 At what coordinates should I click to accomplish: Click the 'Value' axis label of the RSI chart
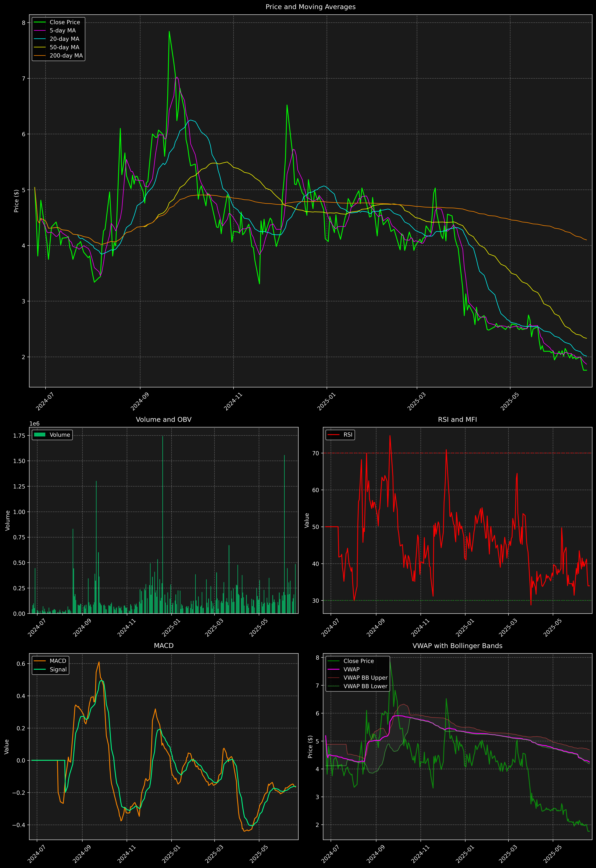click(307, 520)
